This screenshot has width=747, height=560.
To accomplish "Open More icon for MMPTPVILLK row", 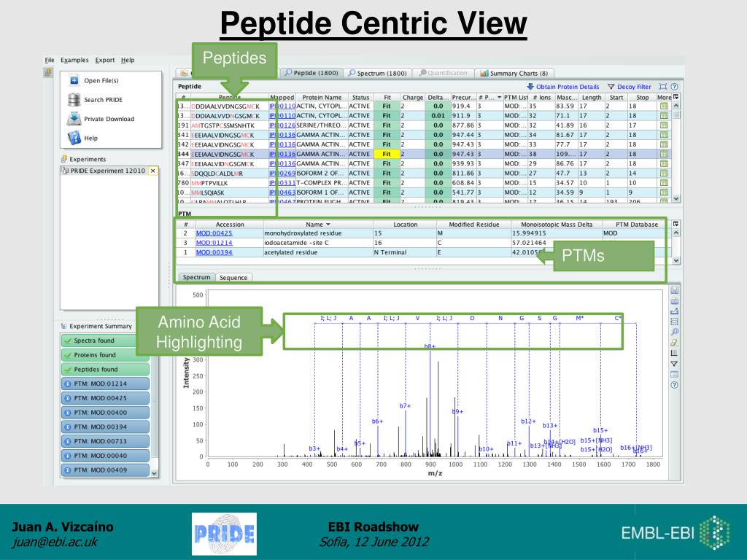I will coord(664,183).
